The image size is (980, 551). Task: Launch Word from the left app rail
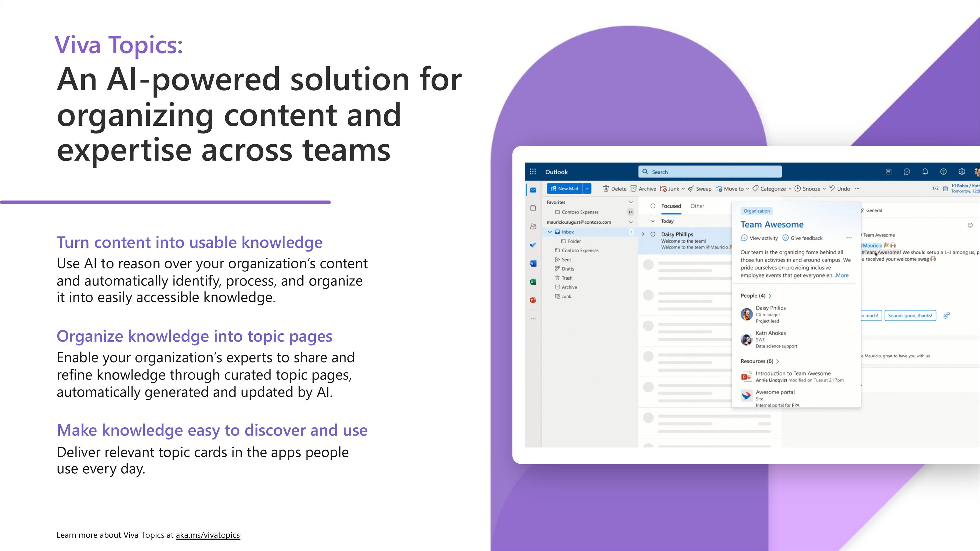click(x=533, y=263)
